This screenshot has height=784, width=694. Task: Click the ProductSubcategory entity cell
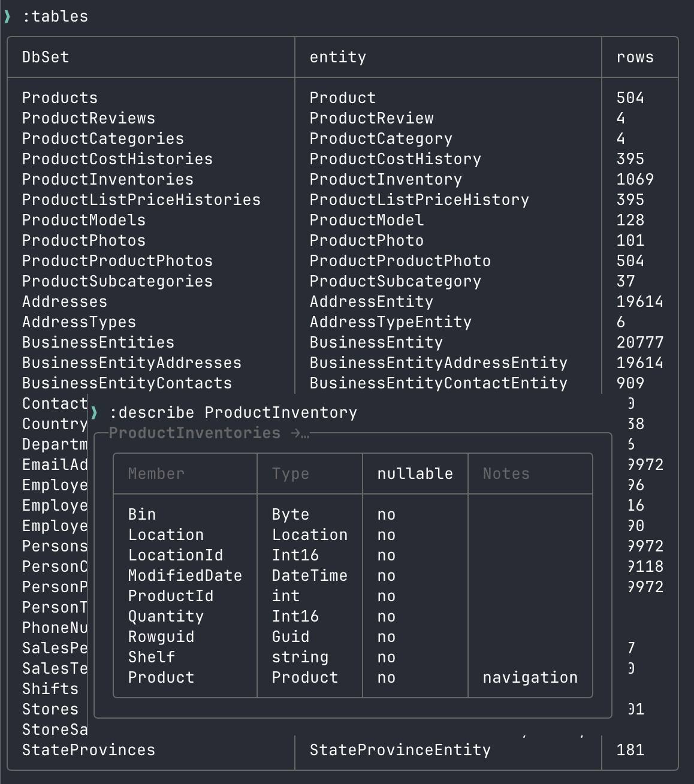pos(396,281)
